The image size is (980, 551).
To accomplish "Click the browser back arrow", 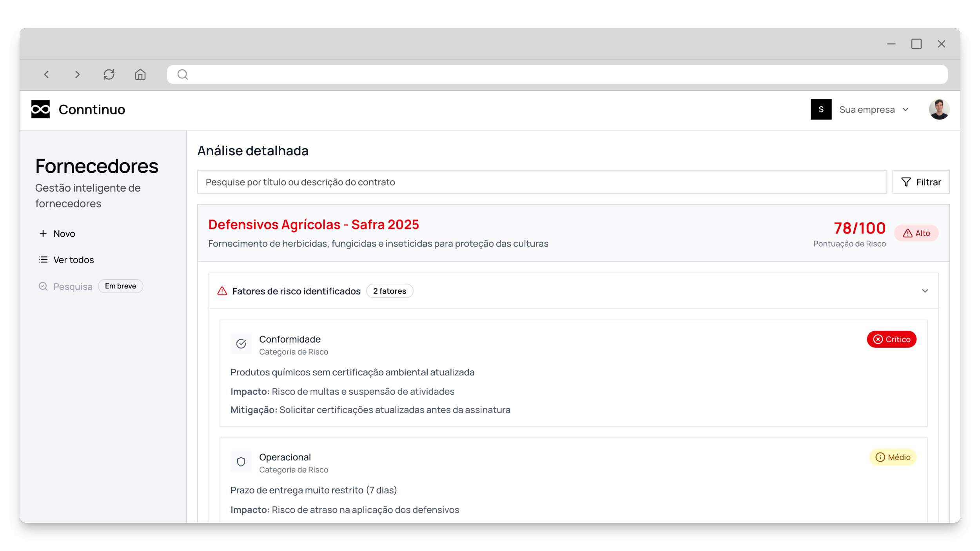I will pos(47,74).
